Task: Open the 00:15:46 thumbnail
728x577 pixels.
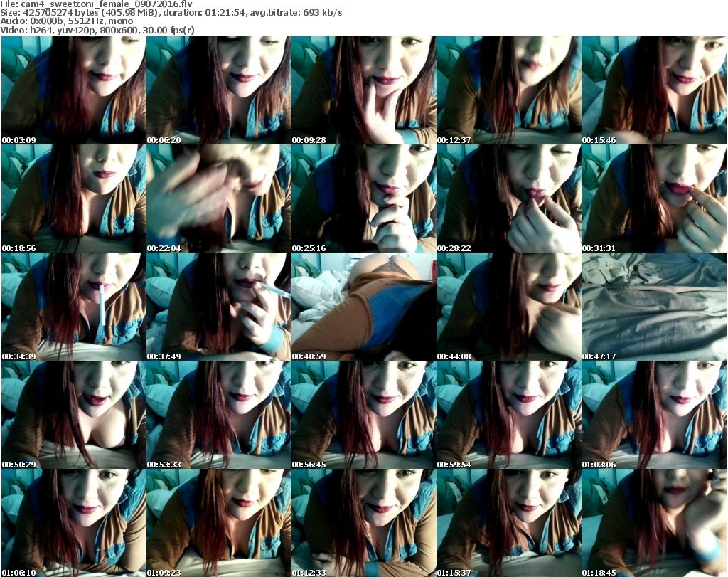Action: pyautogui.click(x=654, y=90)
